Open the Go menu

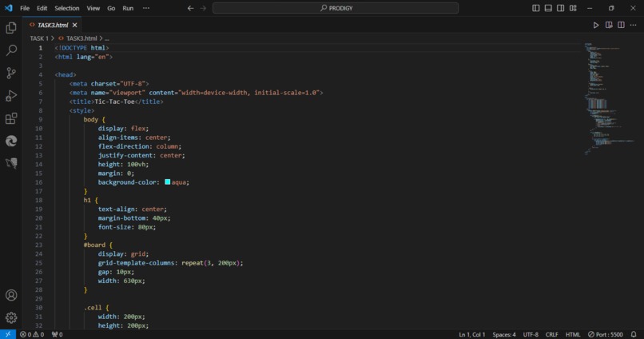[111, 8]
